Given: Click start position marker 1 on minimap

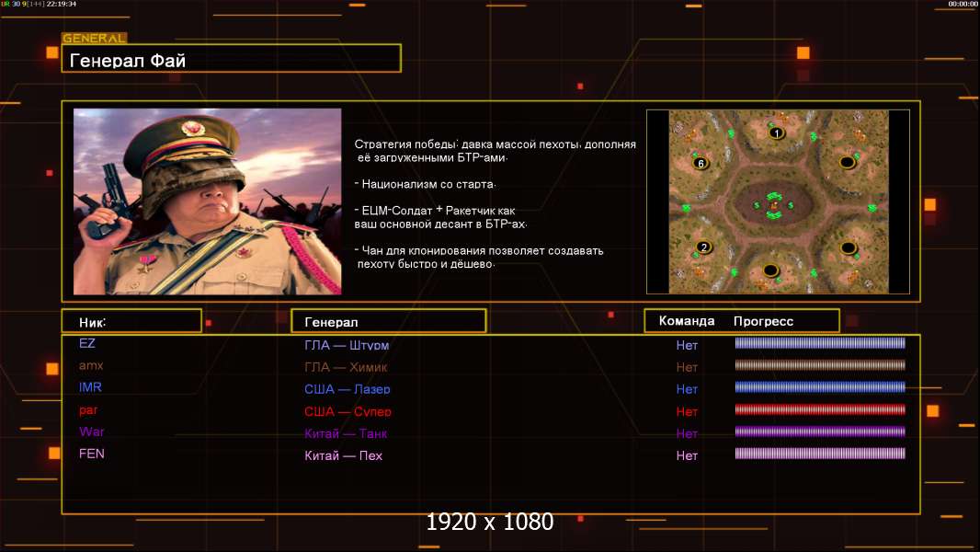Looking at the screenshot, I should click(776, 133).
